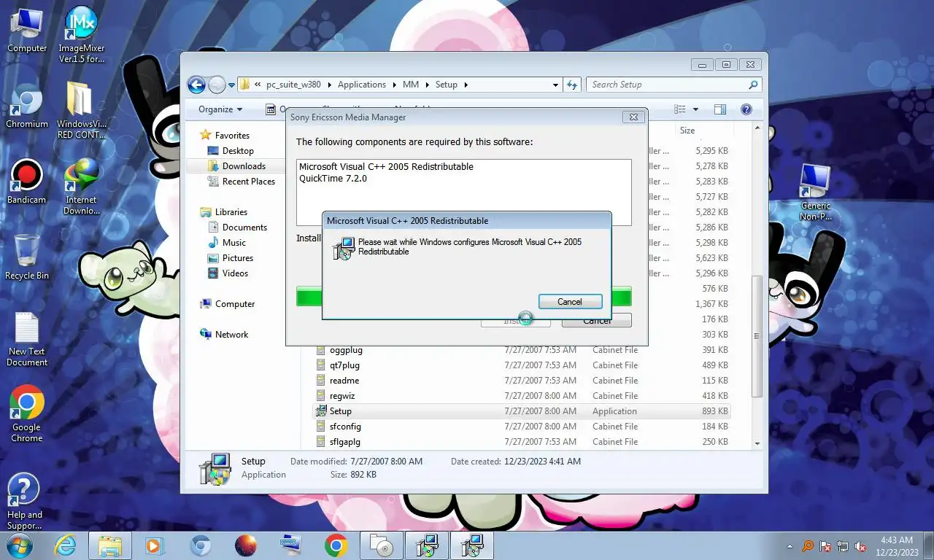934x560 pixels.
Task: Select Help and Support desktop shortcut
Action: click(x=24, y=502)
